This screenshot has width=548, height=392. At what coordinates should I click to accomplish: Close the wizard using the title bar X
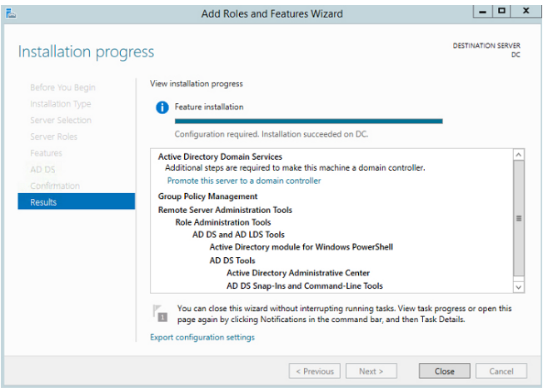click(x=526, y=11)
